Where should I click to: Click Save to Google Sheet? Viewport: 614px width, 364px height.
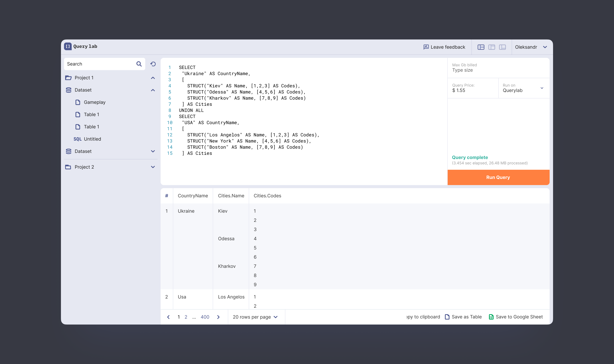pyautogui.click(x=519, y=317)
